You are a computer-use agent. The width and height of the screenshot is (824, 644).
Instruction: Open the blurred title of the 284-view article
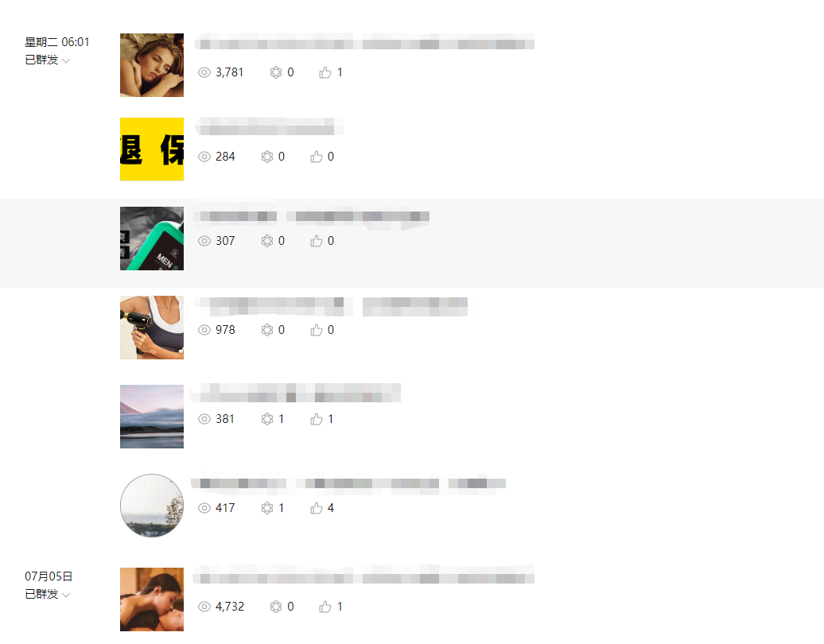(269, 126)
